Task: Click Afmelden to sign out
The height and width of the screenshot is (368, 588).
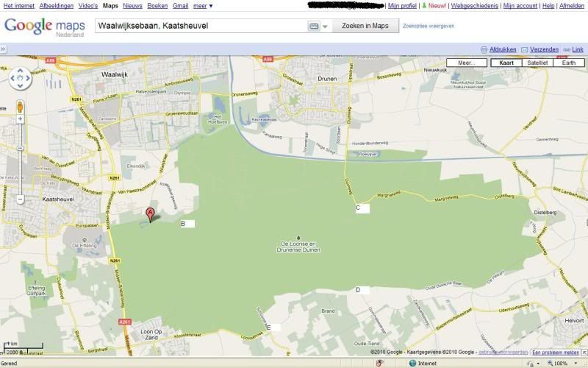Action: 572,6
